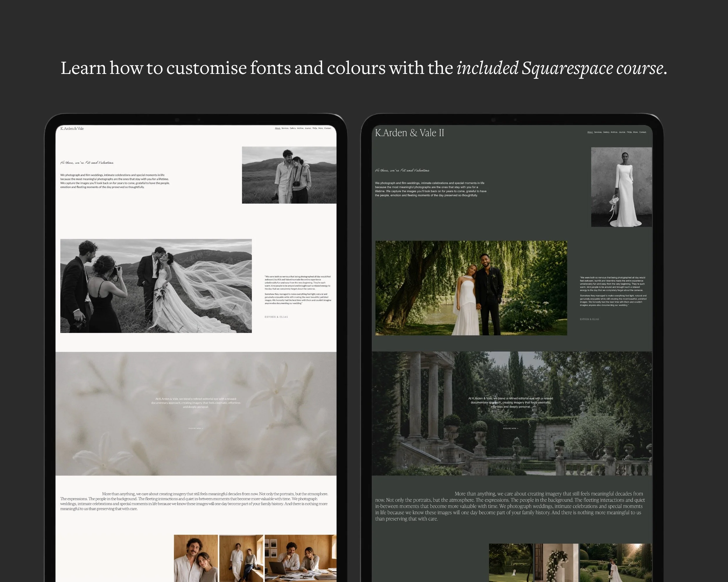Click the 'ESTHER & ELIAS' testimonial name on the white site

pos(276,317)
